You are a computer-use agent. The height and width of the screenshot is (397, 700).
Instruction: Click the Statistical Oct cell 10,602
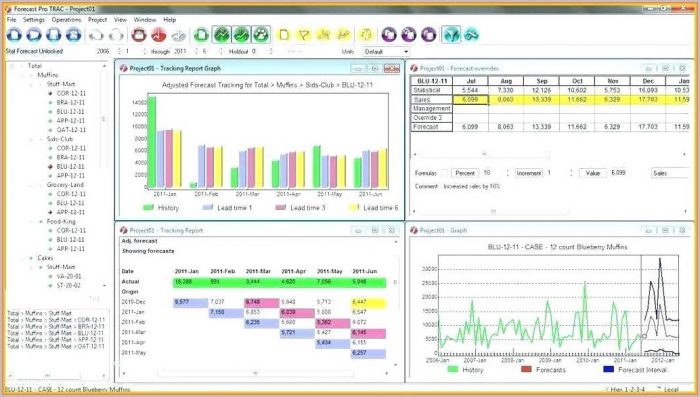(577, 90)
